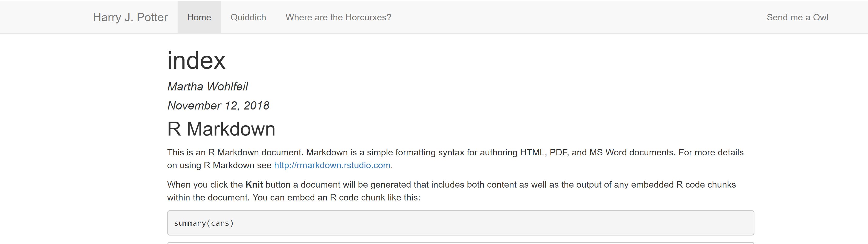Click the bold word Knit
The height and width of the screenshot is (244, 868).
click(254, 184)
